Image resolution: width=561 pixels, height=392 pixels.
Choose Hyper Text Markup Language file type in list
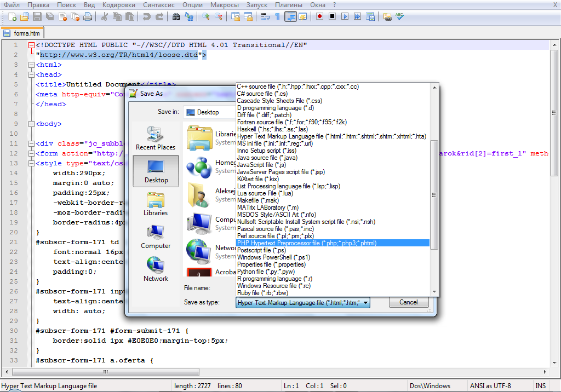click(x=333, y=136)
